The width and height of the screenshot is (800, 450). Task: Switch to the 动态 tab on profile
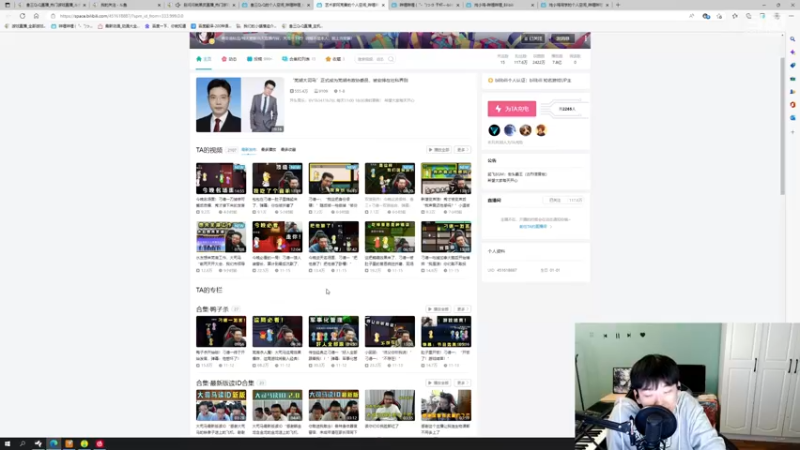point(229,59)
